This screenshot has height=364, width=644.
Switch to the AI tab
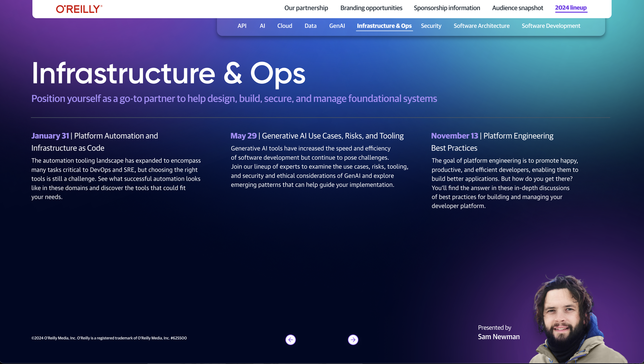(262, 26)
